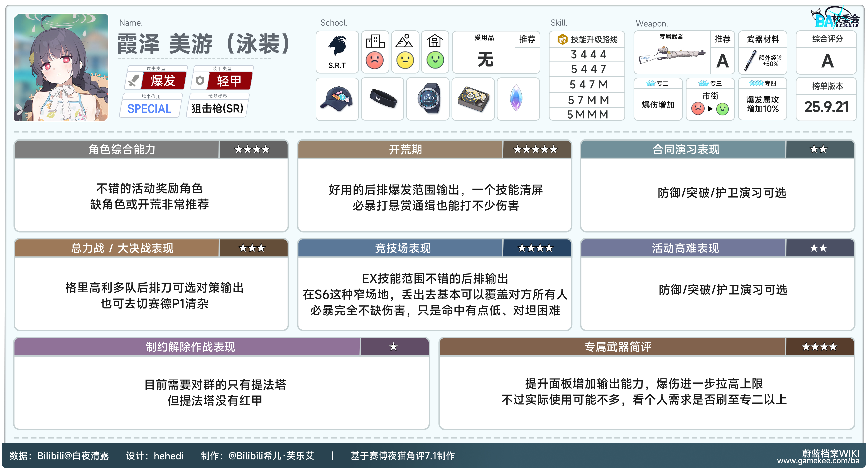Click the red 轻甲 armor type badge
Image resolution: width=868 pixels, height=470 pixels.
point(229,81)
